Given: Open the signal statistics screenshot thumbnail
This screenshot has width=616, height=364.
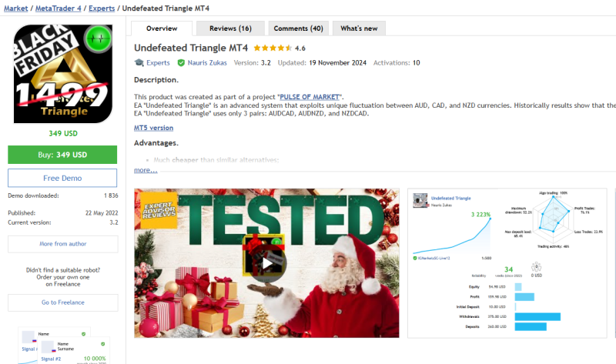Looking at the screenshot, I should pos(511,263).
